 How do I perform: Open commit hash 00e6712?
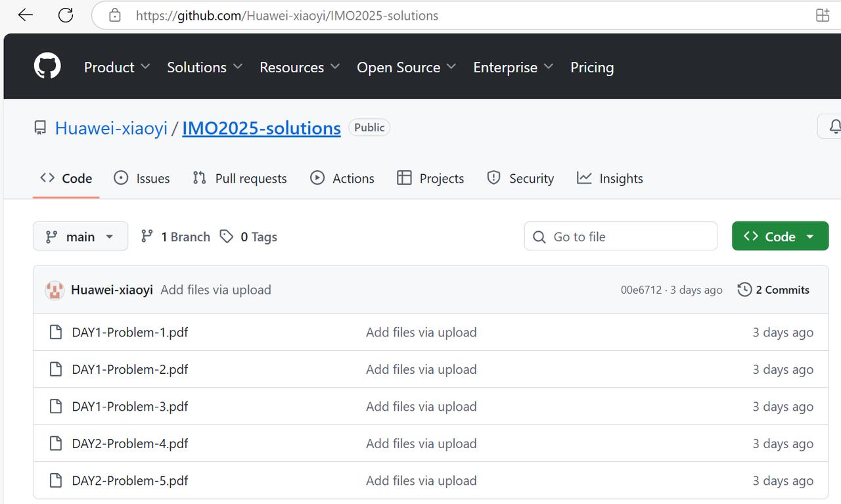click(641, 290)
